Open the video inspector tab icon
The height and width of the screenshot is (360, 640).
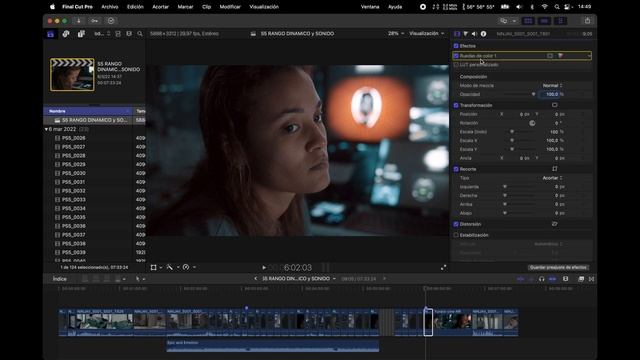(x=457, y=34)
